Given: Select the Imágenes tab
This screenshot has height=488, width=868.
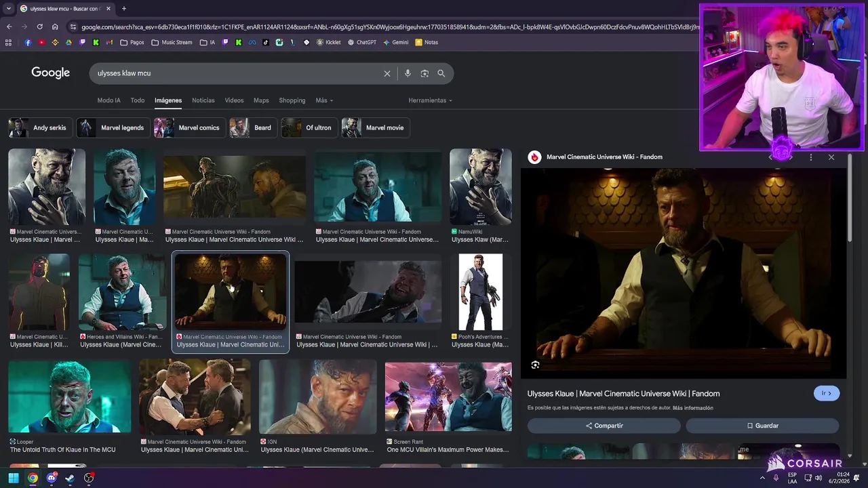Looking at the screenshot, I should (168, 100).
